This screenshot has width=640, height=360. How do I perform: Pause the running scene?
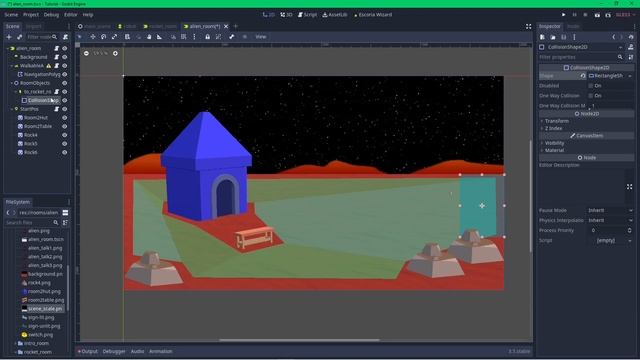[x=574, y=15]
